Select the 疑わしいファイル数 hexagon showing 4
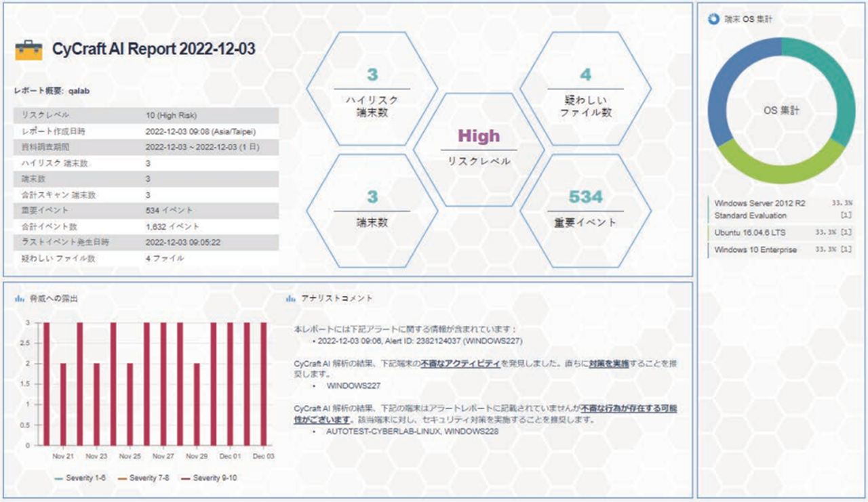The image size is (868, 502). (585, 89)
